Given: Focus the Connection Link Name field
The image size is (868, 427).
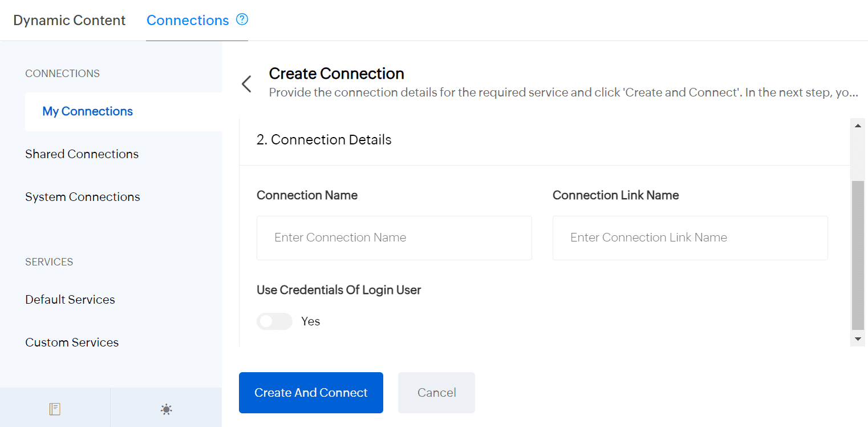Looking at the screenshot, I should [689, 238].
